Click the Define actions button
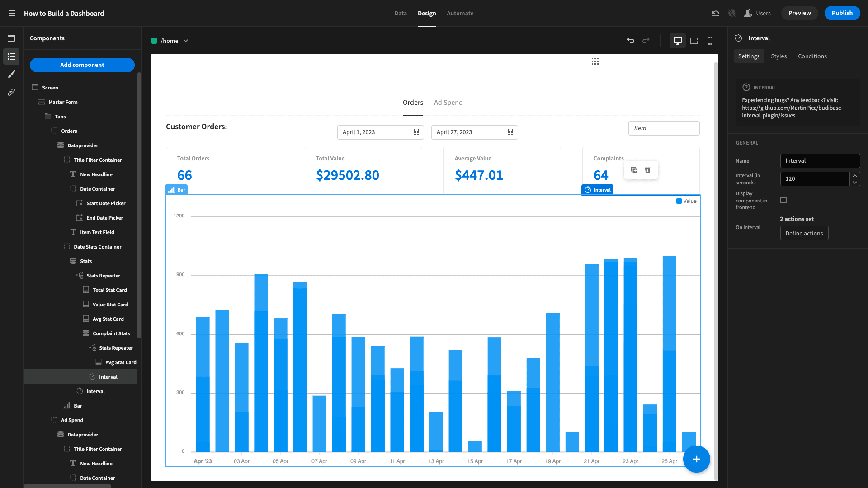Viewport: 868px width, 488px height. coord(804,233)
